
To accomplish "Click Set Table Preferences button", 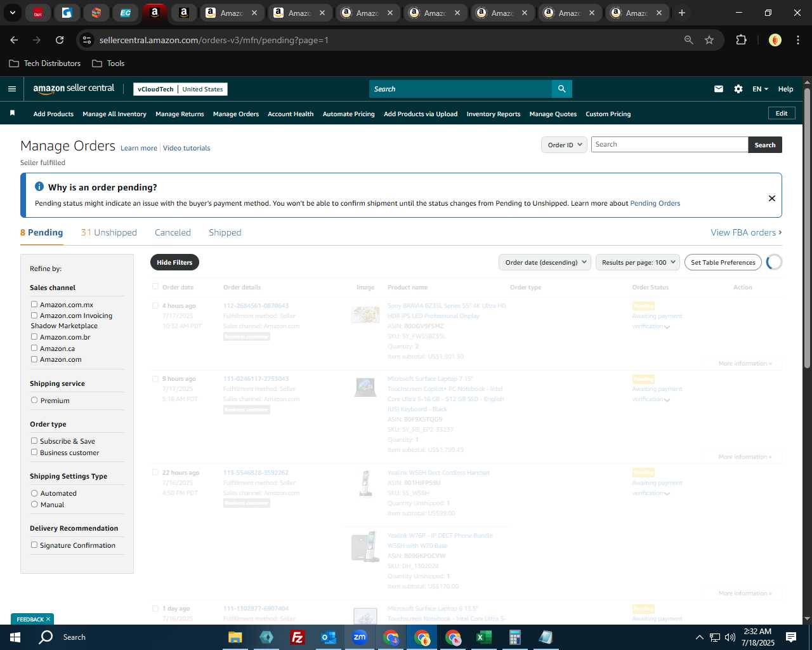I will [723, 262].
